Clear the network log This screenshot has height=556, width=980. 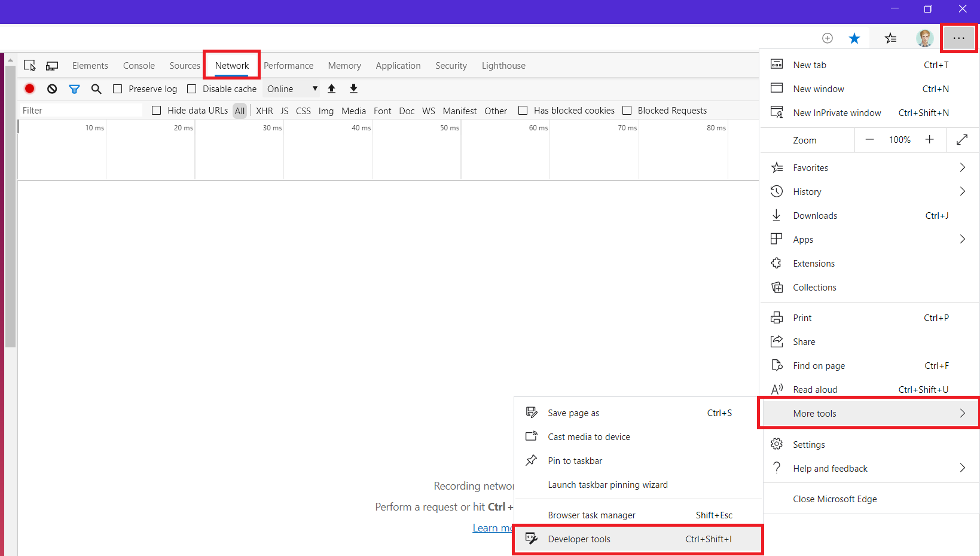point(51,88)
